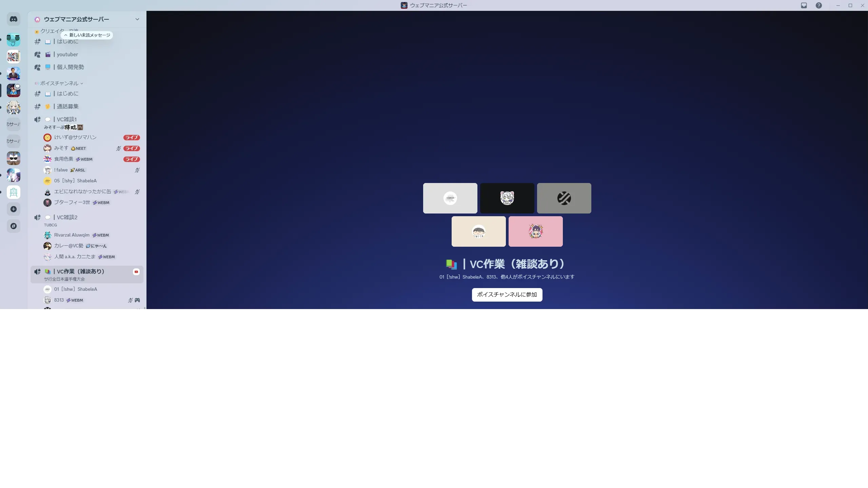Screen dimensions: 868x488
Task: Jump to 新しい未読メッセージ pill
Action: coord(87,35)
